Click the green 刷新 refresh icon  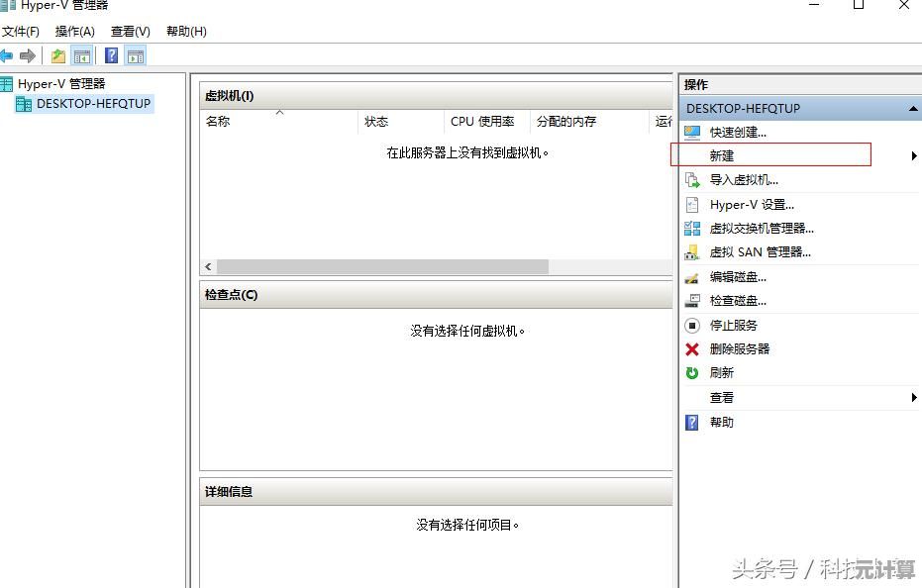(x=692, y=373)
